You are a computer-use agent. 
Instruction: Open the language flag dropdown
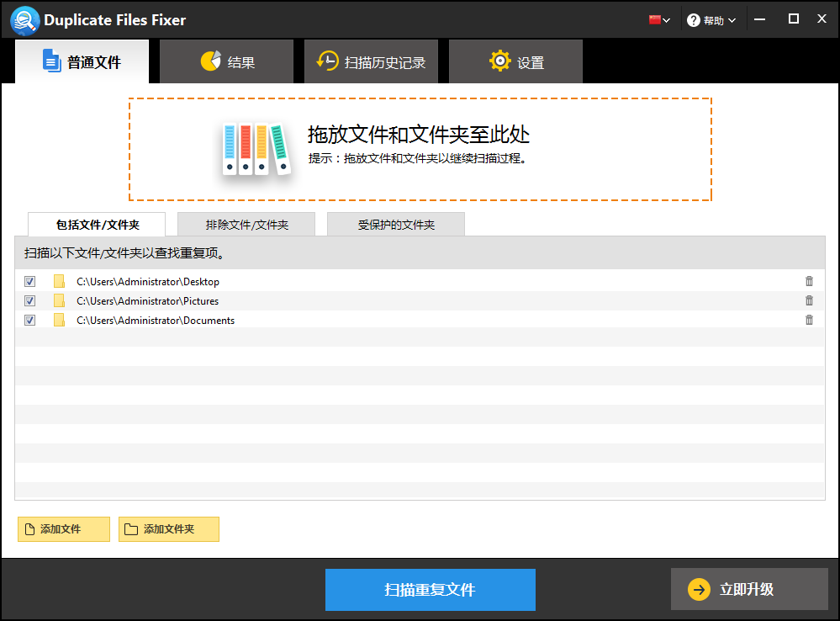pos(659,20)
